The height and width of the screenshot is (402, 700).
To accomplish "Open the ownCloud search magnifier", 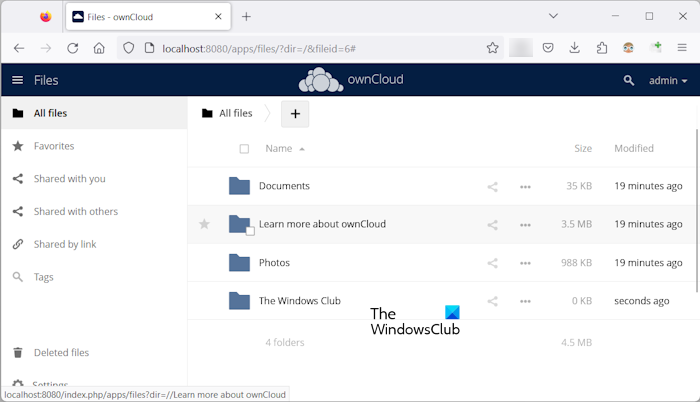I will coord(629,80).
